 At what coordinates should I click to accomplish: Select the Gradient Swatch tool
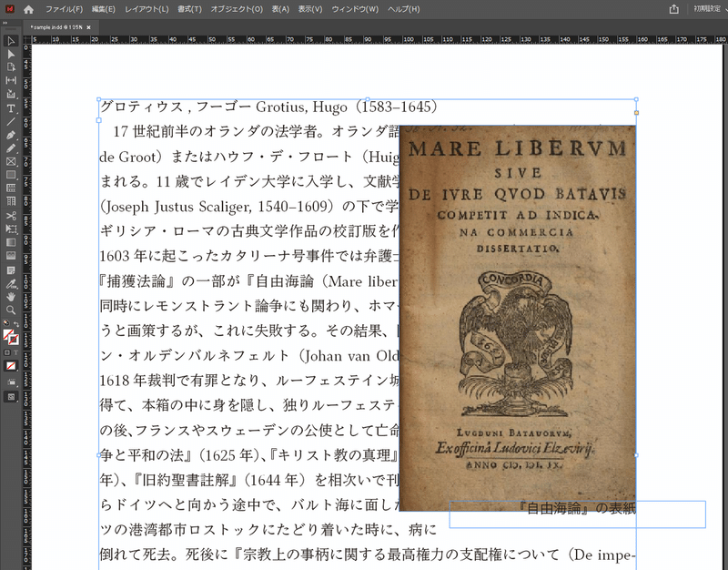point(11,242)
